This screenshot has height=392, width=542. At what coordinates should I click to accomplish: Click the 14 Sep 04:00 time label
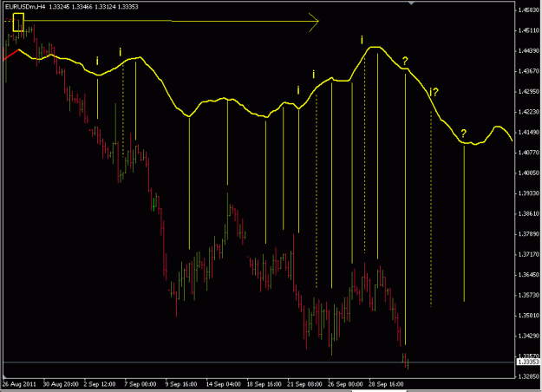223,384
